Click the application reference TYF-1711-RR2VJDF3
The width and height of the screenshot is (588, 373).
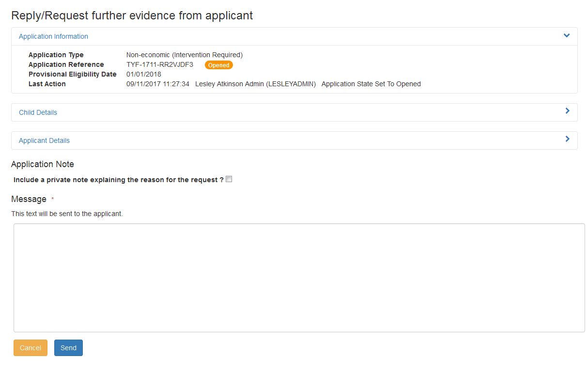pos(159,64)
